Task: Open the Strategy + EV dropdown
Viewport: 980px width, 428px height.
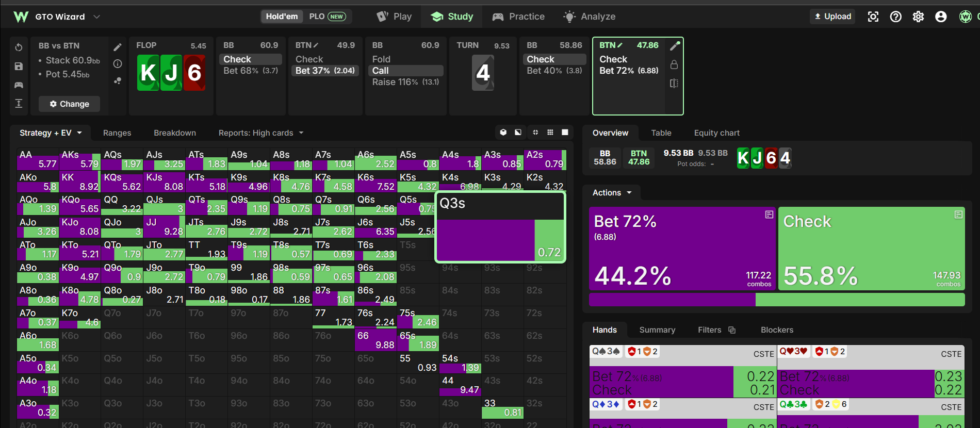Action: point(51,133)
